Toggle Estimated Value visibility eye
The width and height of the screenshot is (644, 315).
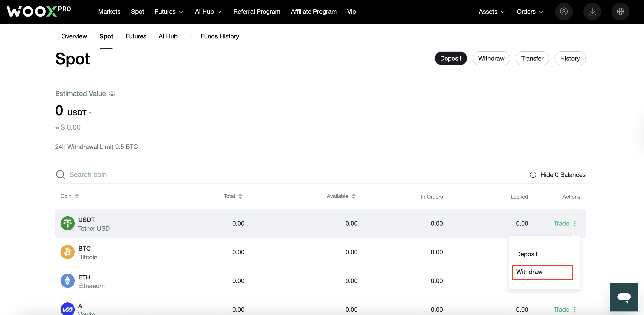click(112, 94)
